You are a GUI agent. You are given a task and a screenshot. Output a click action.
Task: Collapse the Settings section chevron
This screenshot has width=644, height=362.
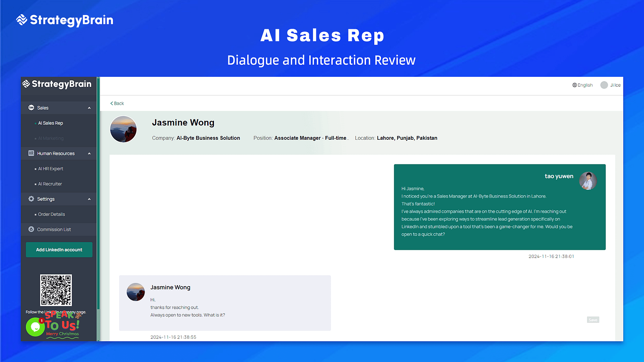(x=89, y=199)
